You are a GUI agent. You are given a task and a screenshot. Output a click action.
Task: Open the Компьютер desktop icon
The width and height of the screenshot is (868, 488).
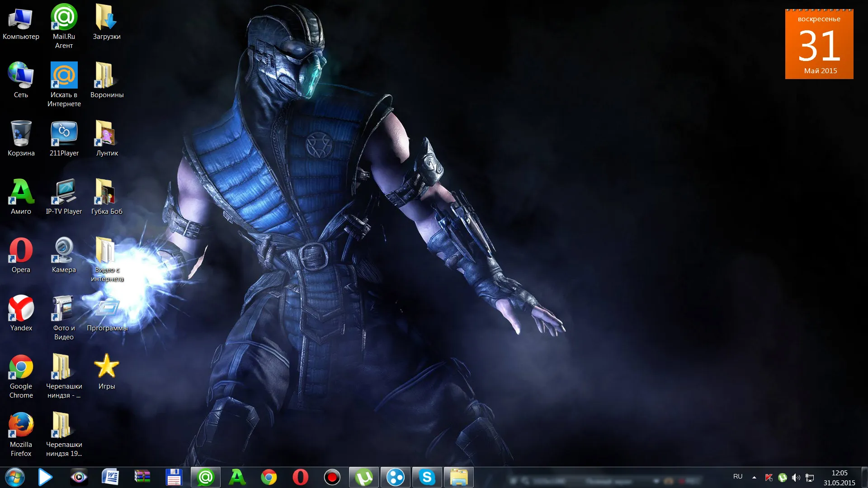pos(21,23)
